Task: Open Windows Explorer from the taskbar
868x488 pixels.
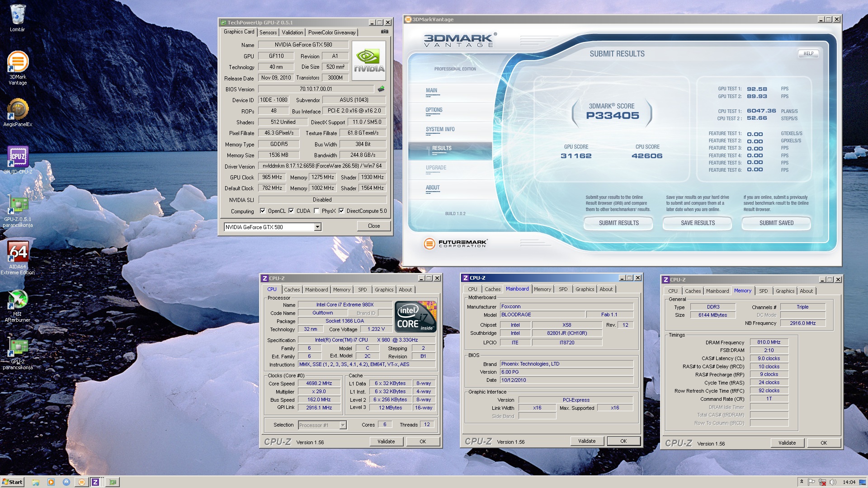Action: 36,482
